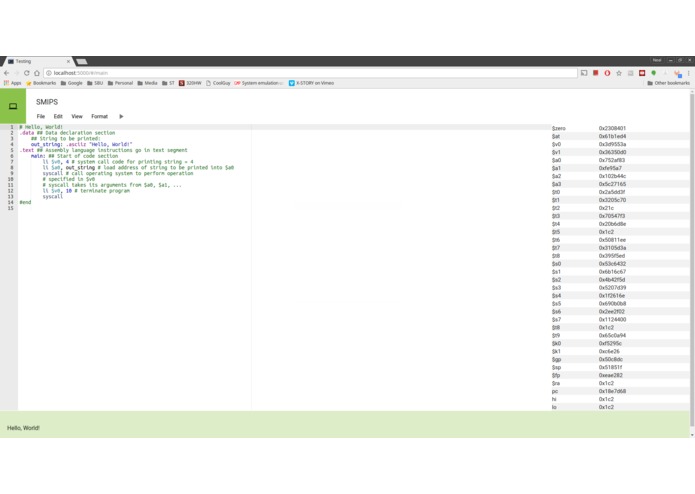Run the program with the play icon

(121, 117)
